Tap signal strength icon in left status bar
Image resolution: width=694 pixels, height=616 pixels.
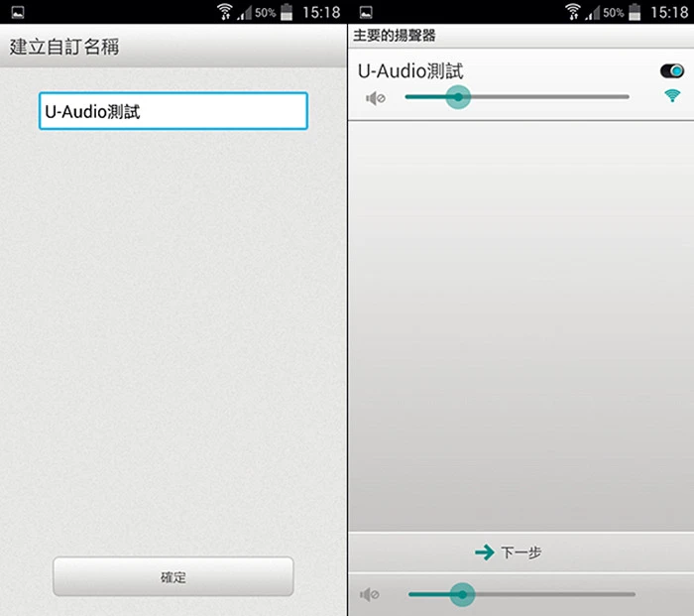click(244, 13)
